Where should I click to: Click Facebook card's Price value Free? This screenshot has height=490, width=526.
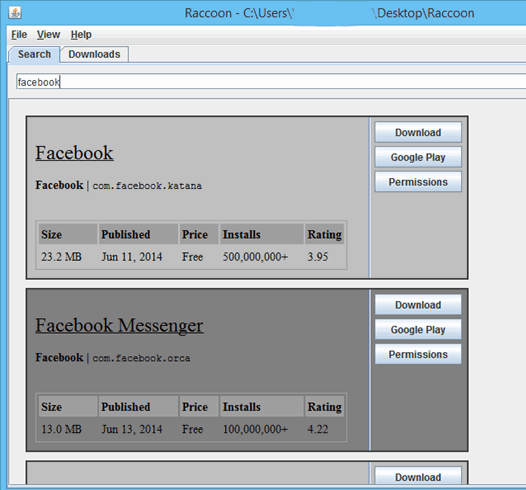(193, 257)
